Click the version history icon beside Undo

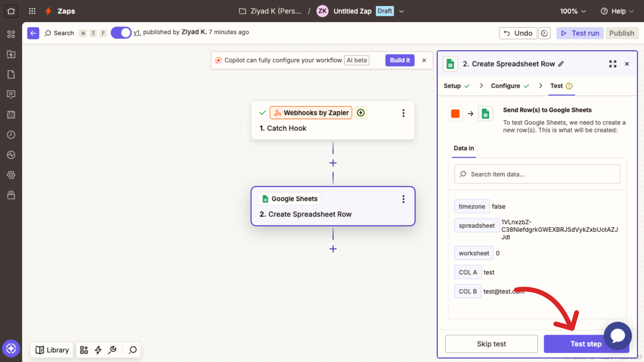pos(544,33)
